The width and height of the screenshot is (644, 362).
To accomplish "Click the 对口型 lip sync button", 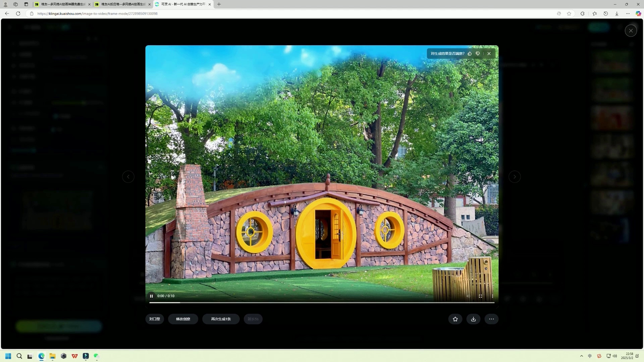I will point(155,319).
